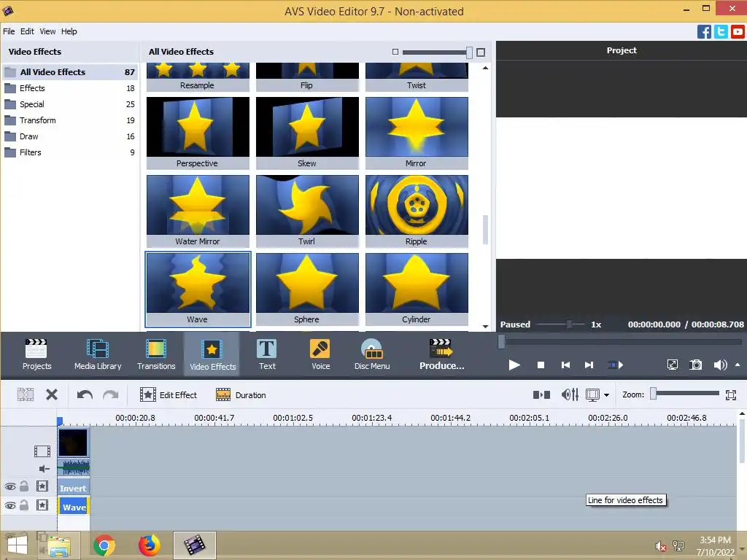The image size is (747, 560).
Task: Open the Disc Menu panel
Action: coord(372,354)
